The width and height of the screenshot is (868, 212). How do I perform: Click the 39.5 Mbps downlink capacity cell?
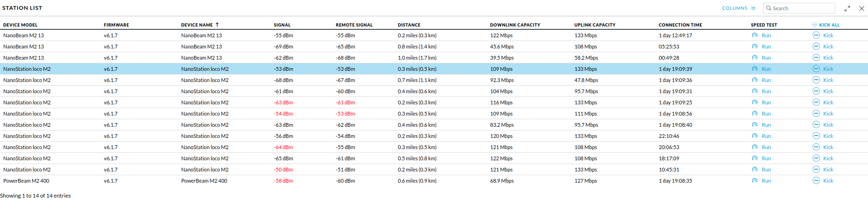(x=502, y=58)
